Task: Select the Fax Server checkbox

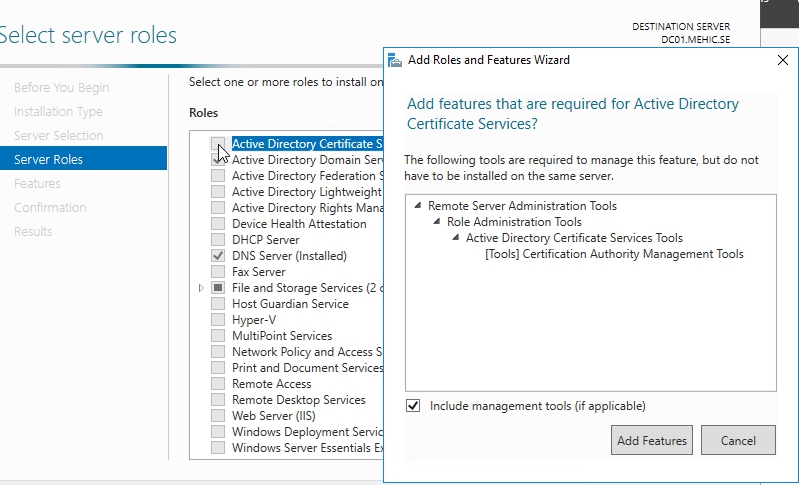Action: tap(218, 272)
